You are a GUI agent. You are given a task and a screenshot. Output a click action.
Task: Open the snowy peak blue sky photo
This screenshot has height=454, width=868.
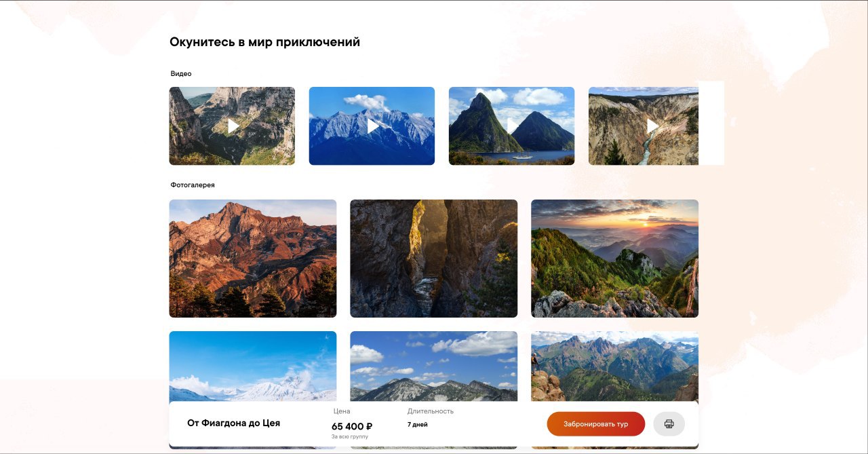253,366
